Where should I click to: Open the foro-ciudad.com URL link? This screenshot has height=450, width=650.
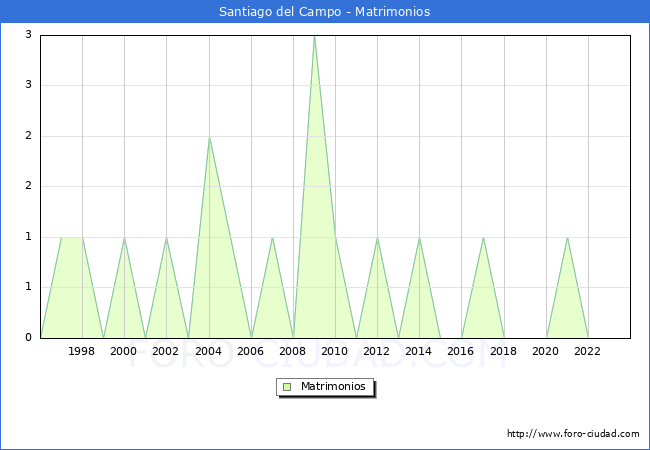[573, 434]
